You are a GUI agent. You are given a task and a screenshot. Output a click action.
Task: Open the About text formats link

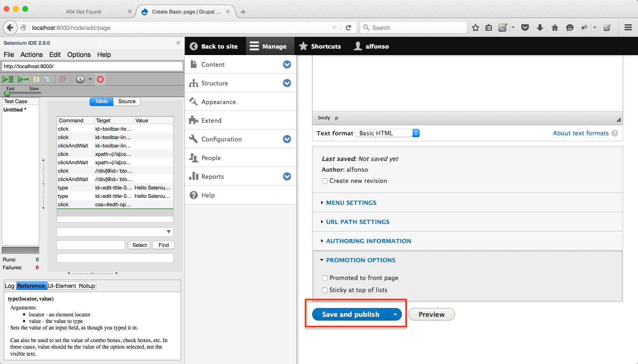point(581,133)
